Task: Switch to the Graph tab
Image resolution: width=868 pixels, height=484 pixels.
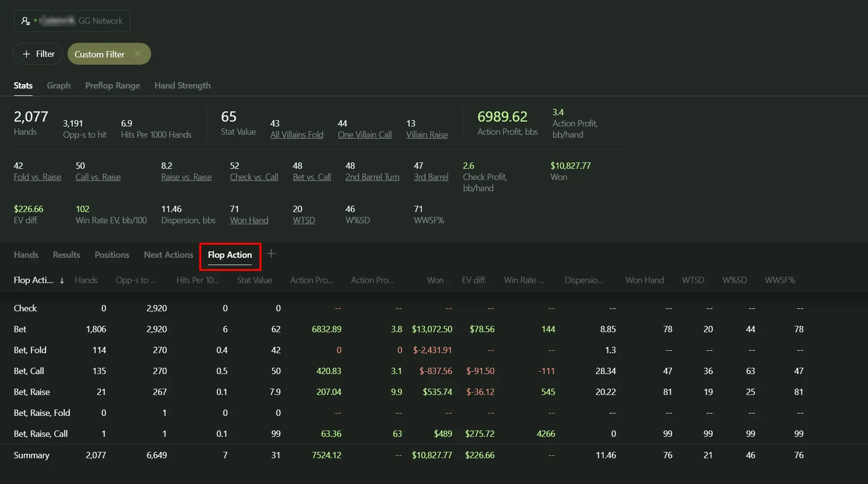Action: (59, 86)
